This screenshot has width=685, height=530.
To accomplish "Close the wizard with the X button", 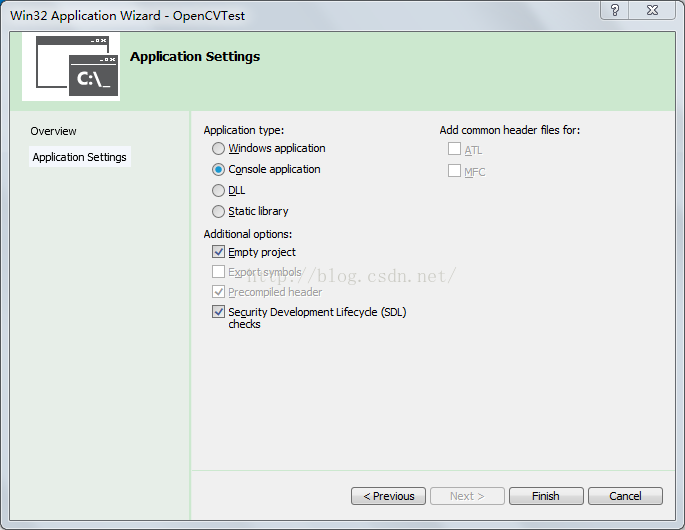I will (653, 10).
